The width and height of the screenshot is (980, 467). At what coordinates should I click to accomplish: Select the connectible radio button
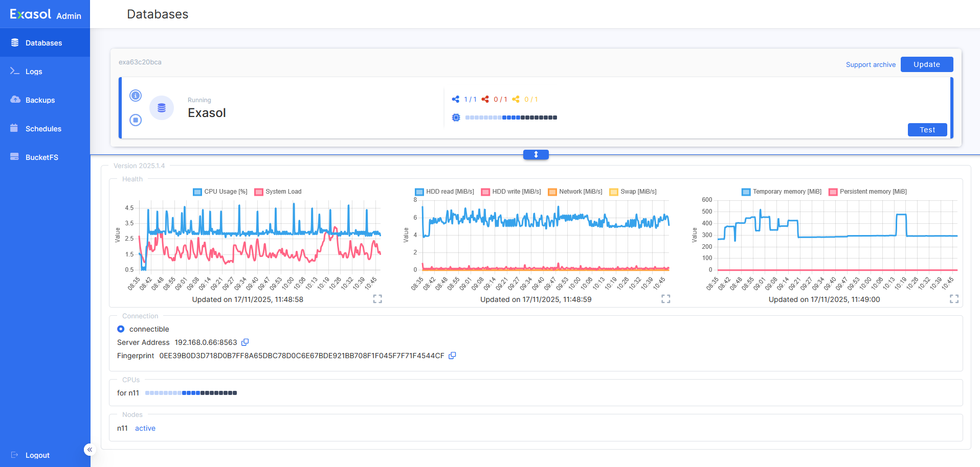pyautogui.click(x=120, y=329)
